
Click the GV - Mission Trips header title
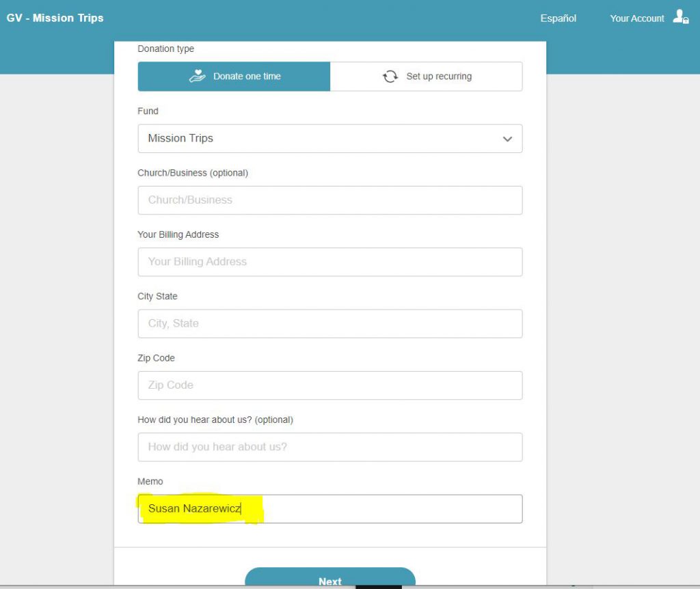[x=55, y=18]
